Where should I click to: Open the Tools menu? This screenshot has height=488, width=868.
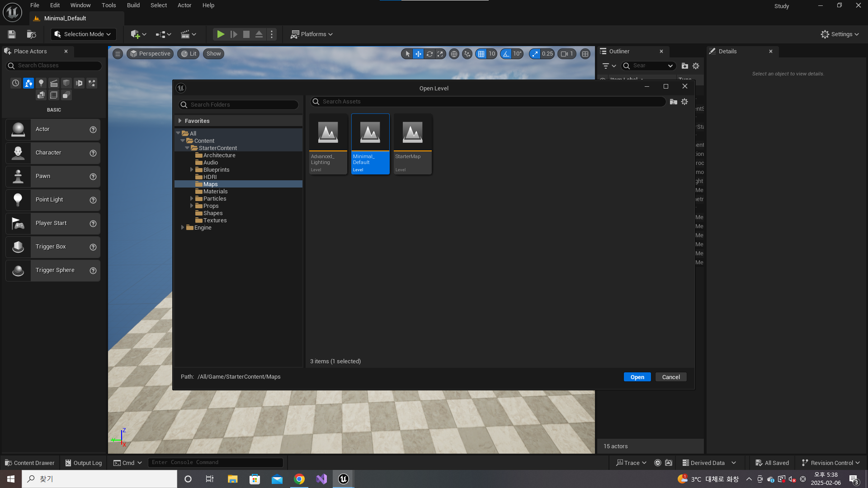108,5
